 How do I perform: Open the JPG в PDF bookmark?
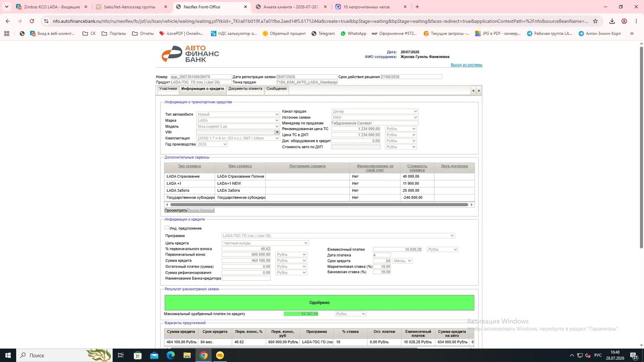[498, 33]
